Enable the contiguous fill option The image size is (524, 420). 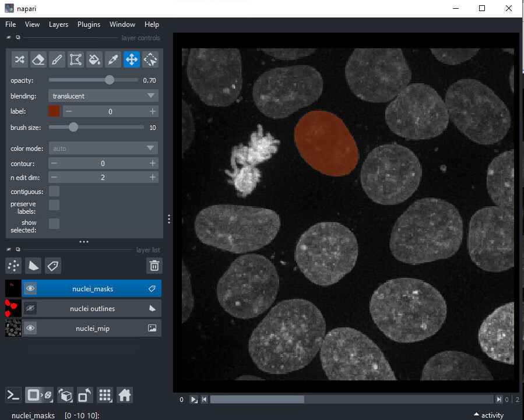click(x=54, y=190)
